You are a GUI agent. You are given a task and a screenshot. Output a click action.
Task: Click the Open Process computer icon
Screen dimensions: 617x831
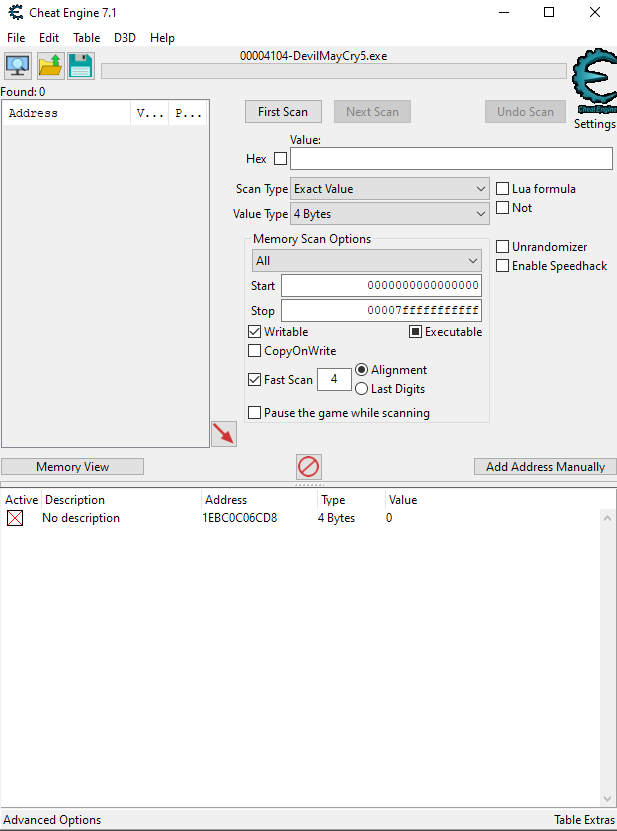click(18, 66)
